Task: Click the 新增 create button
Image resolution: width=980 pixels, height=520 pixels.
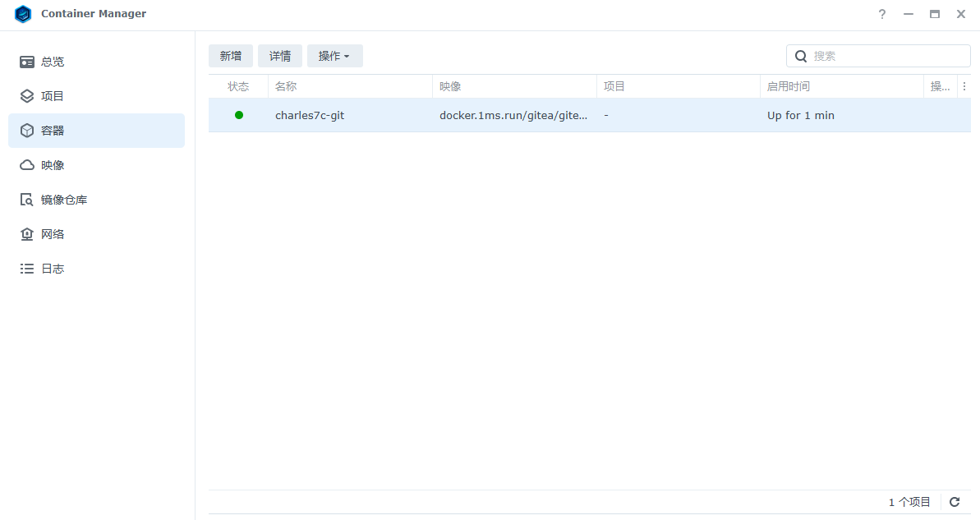Action: click(x=231, y=56)
